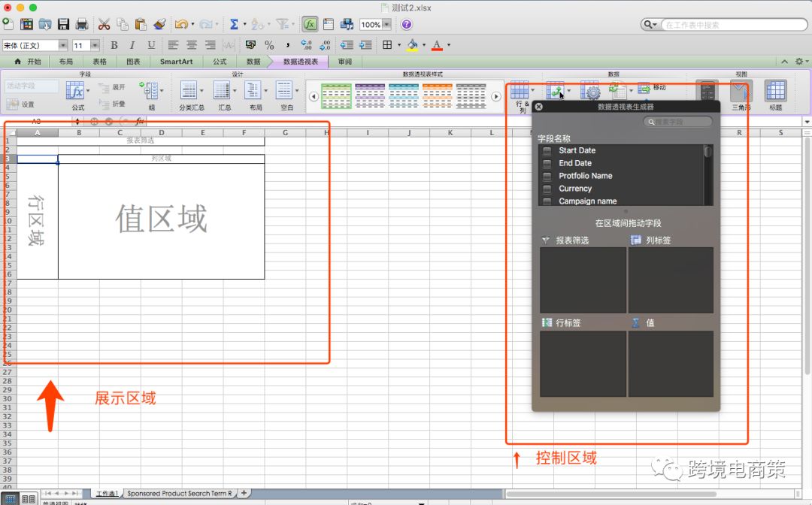This screenshot has height=505, width=812.
Task: Switch to the 图表 Charts tab
Action: tap(134, 62)
